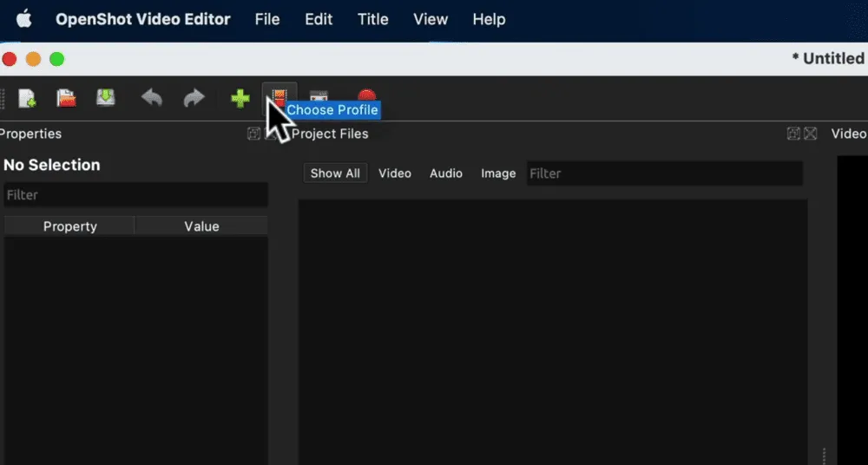The height and width of the screenshot is (465, 868).
Task: Click the Project Files Filter field
Action: point(664,174)
